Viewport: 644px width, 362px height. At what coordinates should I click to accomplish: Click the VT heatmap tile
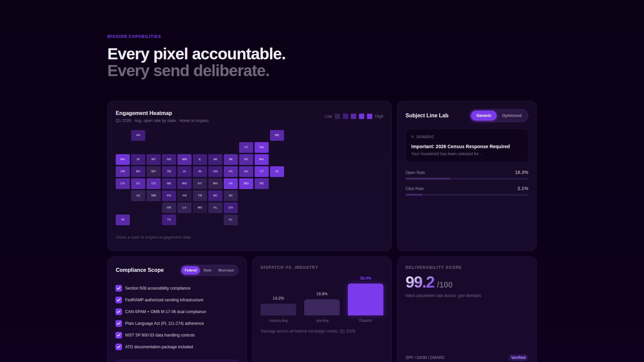tap(246, 147)
